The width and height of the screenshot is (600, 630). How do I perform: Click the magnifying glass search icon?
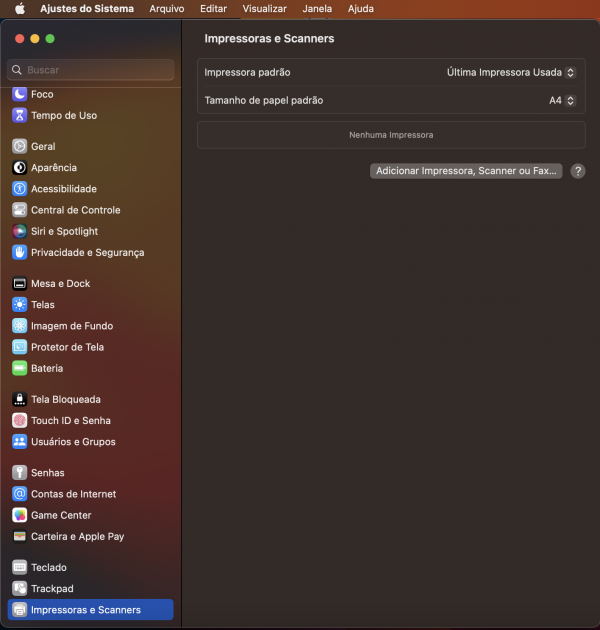16,70
